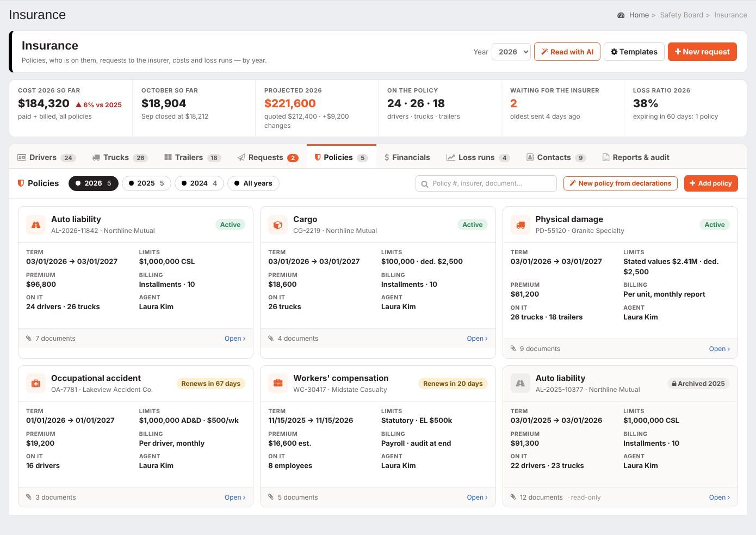Click the Auto liability AL-2026-11842 policy icon
756x535 pixels.
pos(36,225)
